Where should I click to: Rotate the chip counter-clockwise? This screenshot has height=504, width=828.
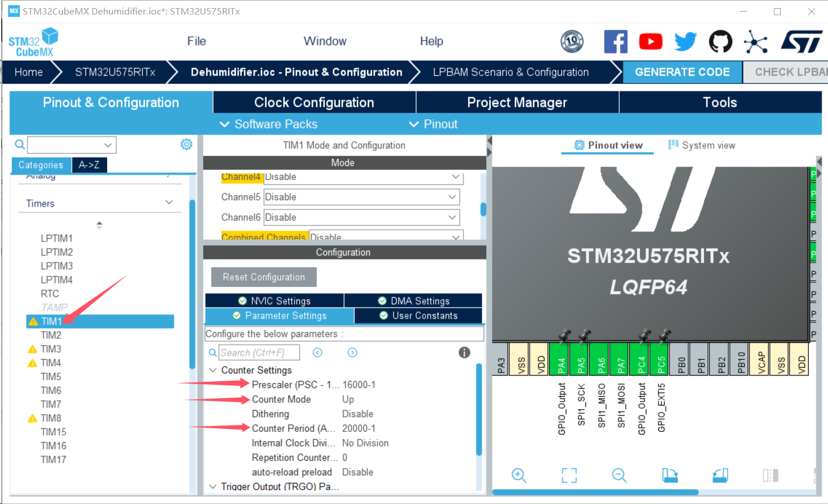[720, 475]
